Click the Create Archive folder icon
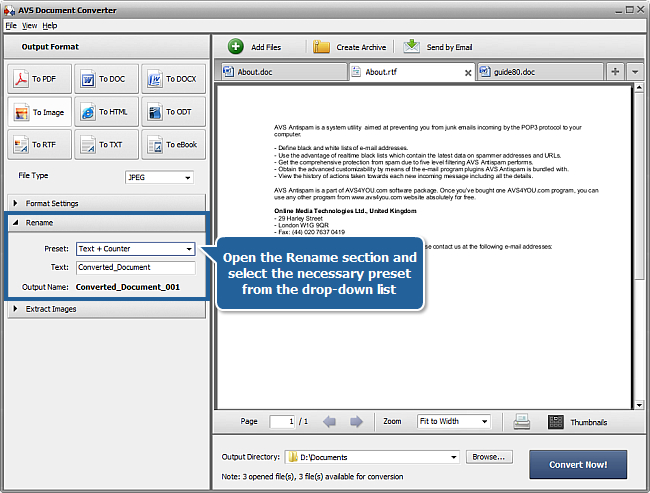This screenshot has width=650, height=493. click(321, 47)
